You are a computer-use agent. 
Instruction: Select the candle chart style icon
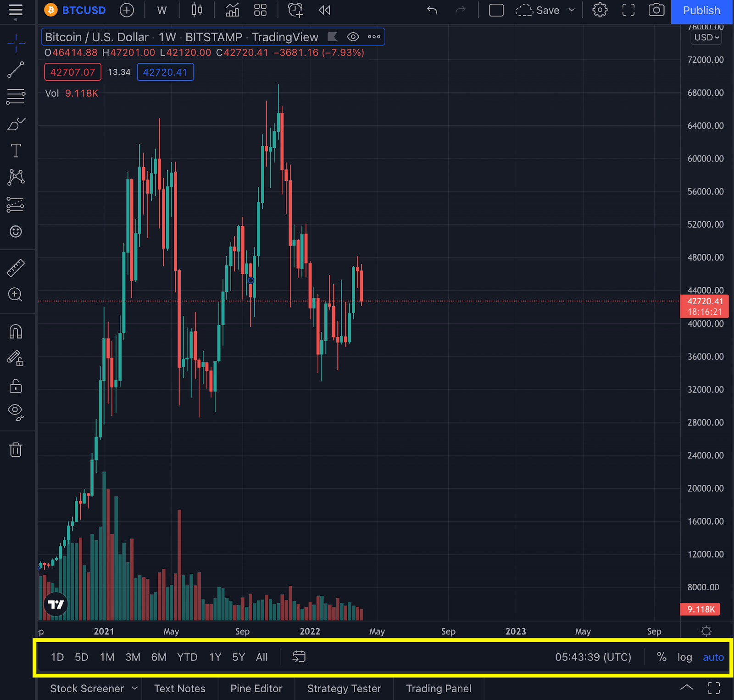tap(196, 10)
